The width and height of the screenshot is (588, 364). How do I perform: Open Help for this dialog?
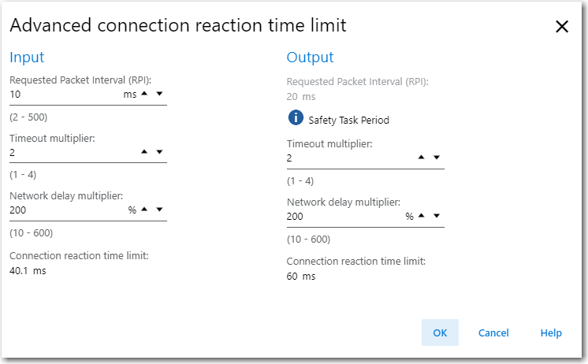coord(551,332)
